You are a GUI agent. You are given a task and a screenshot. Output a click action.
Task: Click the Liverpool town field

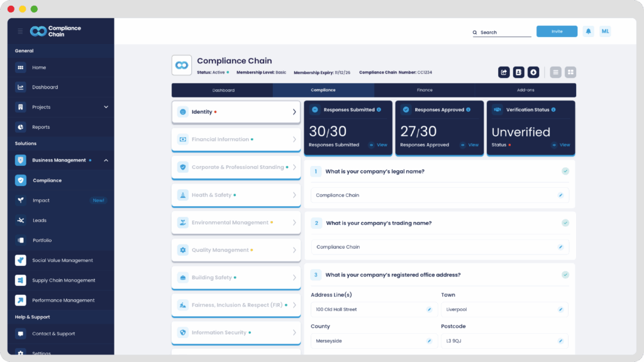(x=504, y=309)
